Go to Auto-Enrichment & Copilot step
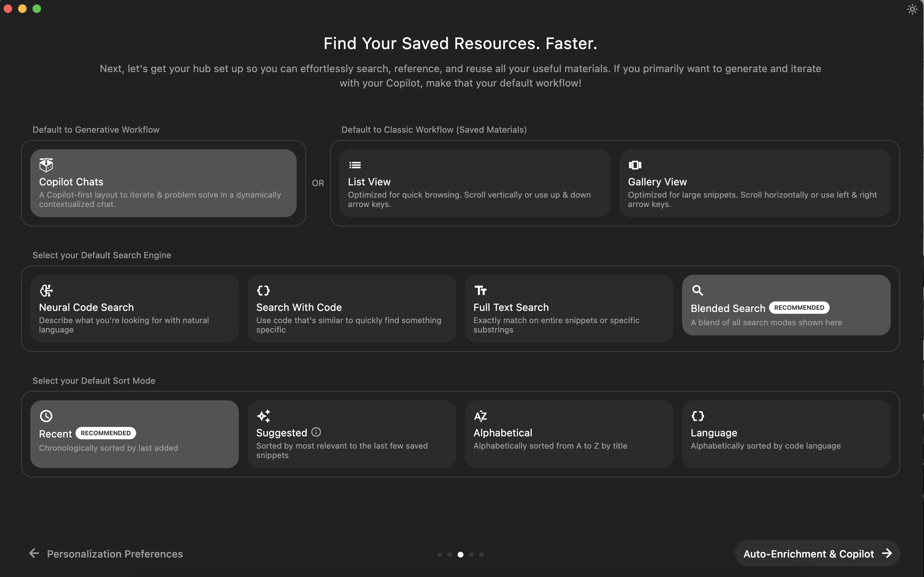The height and width of the screenshot is (577, 924). tap(817, 553)
